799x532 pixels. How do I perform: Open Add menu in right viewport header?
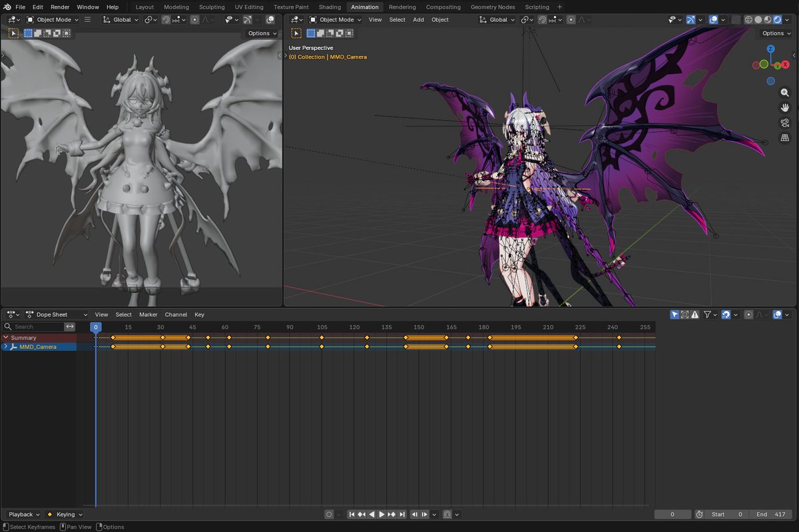tap(418, 19)
